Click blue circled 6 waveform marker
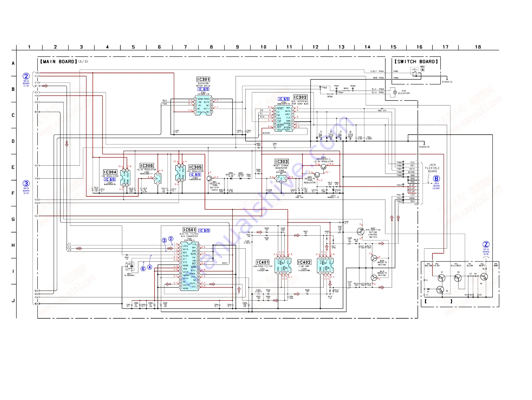Image resolution: width=532 pixels, height=400 pixels. click(143, 269)
